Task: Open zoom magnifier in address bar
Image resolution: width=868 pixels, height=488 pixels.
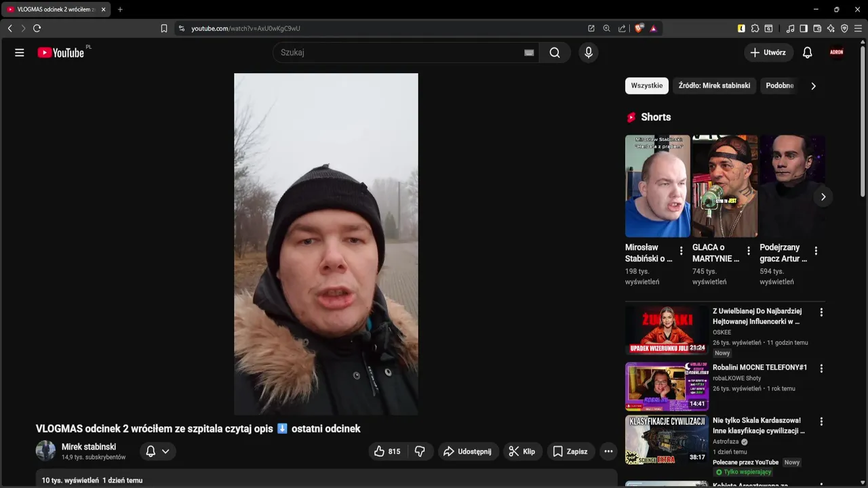Action: (x=606, y=28)
